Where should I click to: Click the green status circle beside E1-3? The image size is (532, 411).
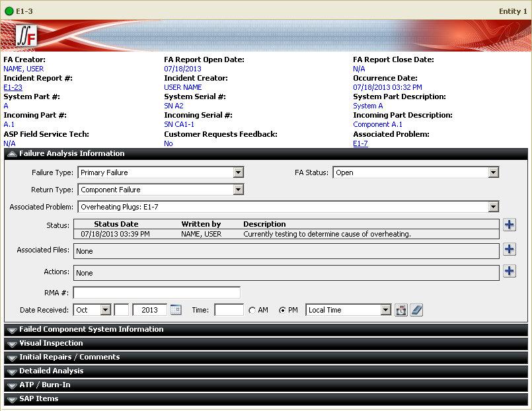(9, 11)
